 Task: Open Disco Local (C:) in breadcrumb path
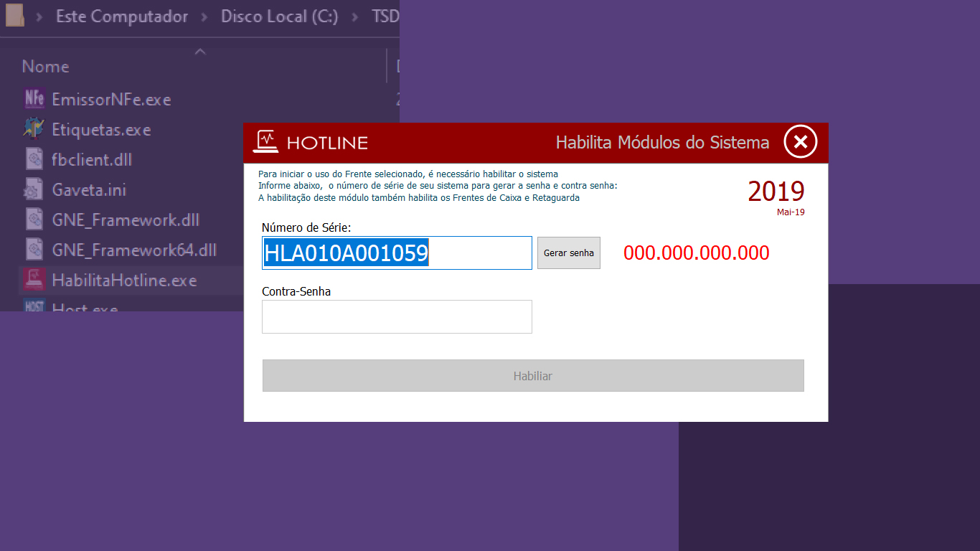(x=279, y=17)
